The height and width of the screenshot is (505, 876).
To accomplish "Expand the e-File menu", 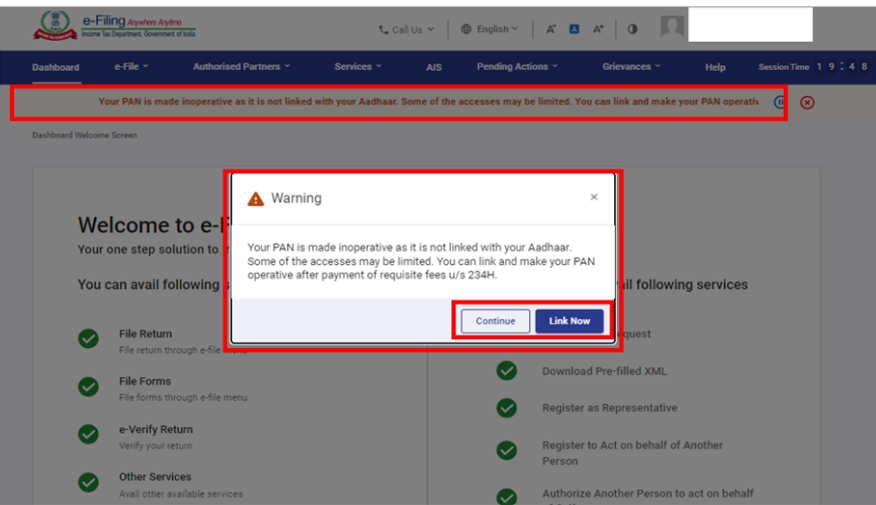I will [131, 67].
